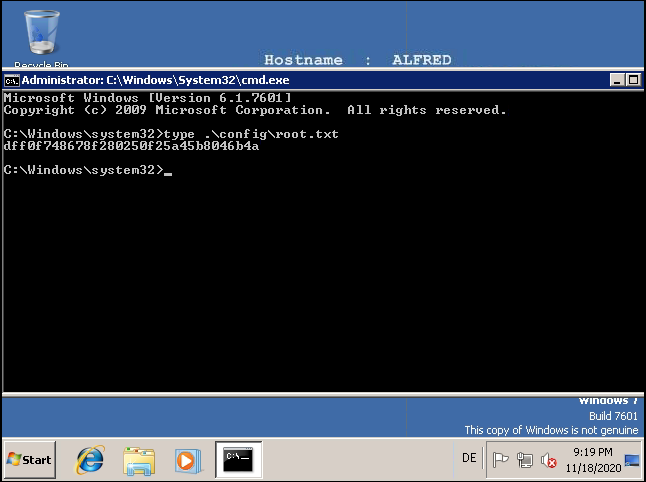Click the cmd.exe system menu icon

pyautogui.click(x=11, y=79)
